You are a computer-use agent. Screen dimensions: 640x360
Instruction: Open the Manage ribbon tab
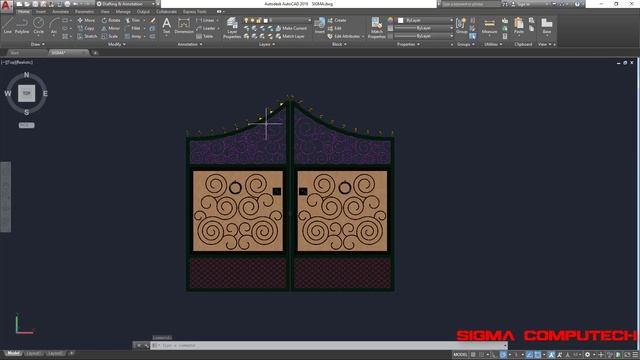click(x=123, y=12)
